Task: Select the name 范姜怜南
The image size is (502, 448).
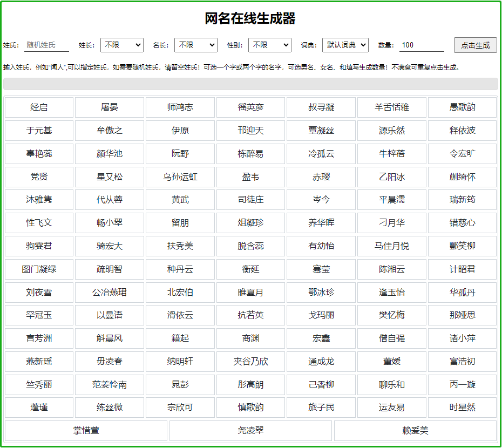Action: [110, 385]
